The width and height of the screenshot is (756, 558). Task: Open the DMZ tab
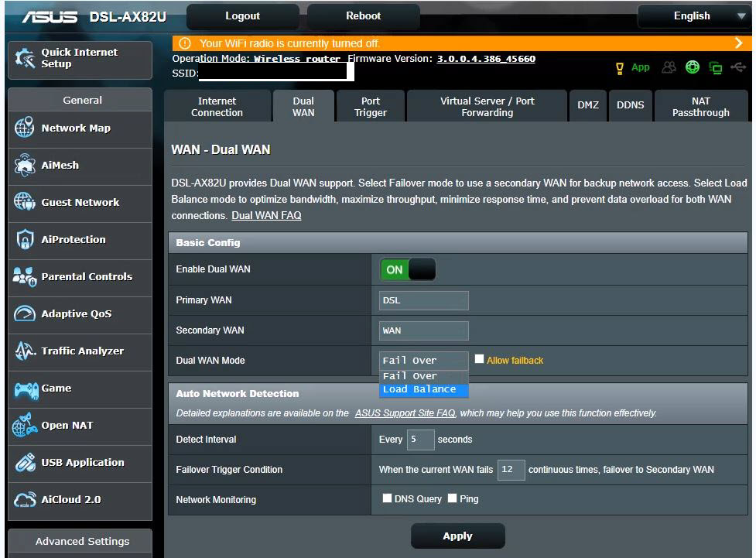click(x=588, y=105)
